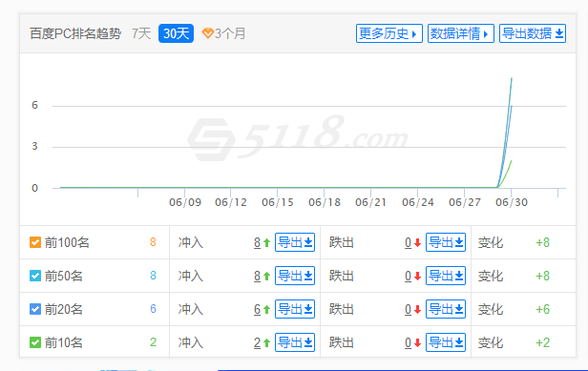Open 更多历史 button

pyautogui.click(x=388, y=33)
